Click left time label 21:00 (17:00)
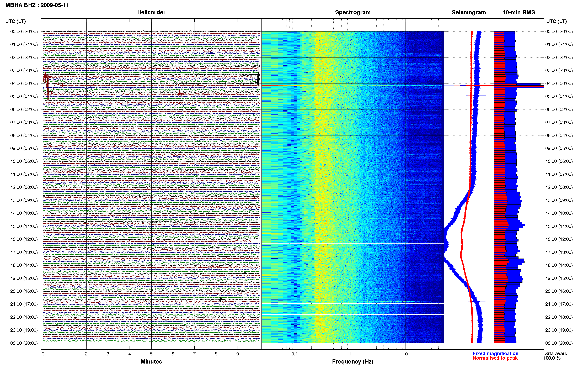This screenshot has width=588, height=368. (24, 304)
